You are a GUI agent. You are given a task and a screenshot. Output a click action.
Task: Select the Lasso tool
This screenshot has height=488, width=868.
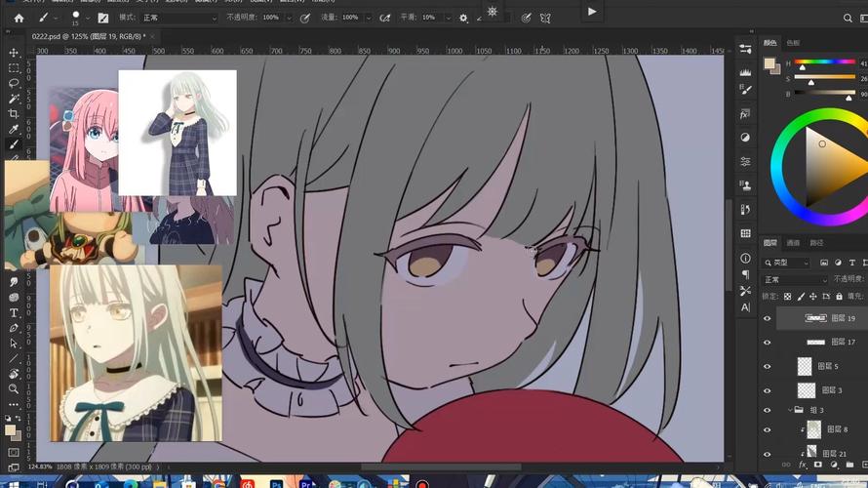(14, 83)
